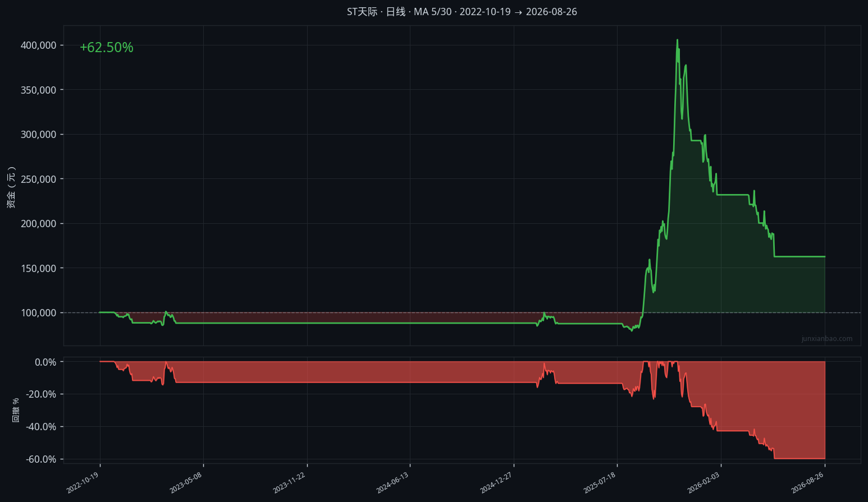Click the 回撤 % axis title
Viewport: 868px width, 502px height.
16,410
